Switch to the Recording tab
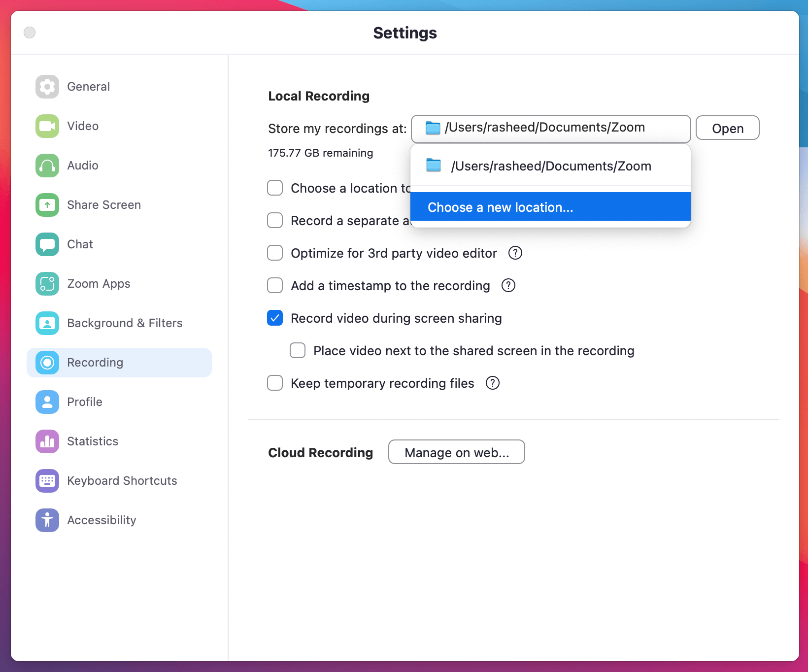The width and height of the screenshot is (808, 672). click(x=95, y=362)
